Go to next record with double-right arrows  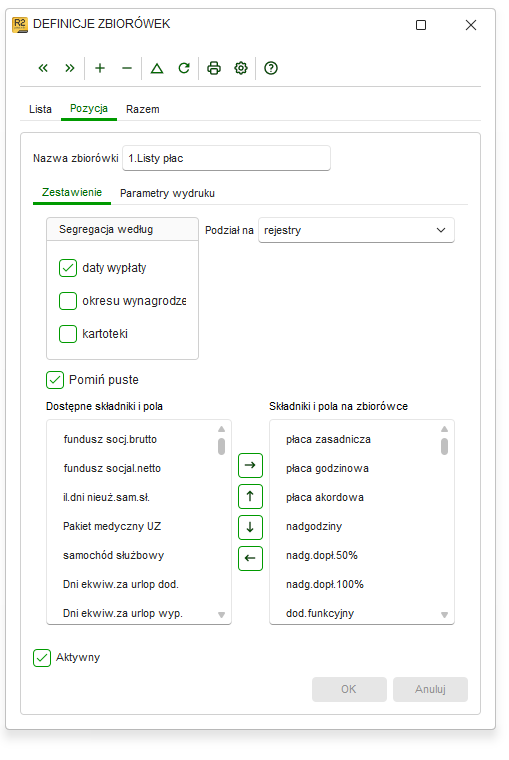click(70, 68)
